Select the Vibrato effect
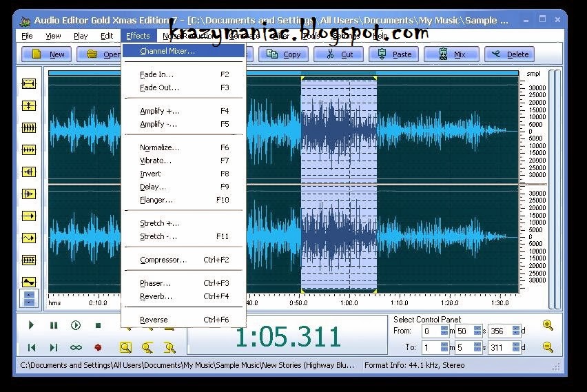This screenshot has height=392, width=587. click(x=184, y=161)
